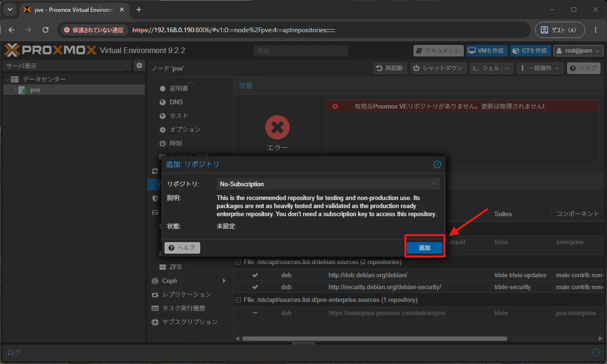Screen dimensions: 607x364
Task: Click the gear icon beside server view
Action: (x=139, y=65)
